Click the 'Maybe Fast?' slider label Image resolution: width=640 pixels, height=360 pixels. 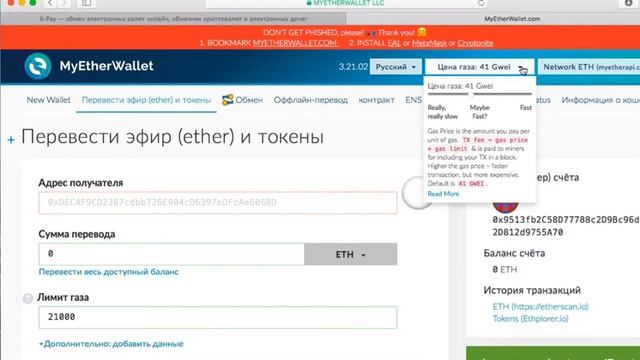tap(480, 112)
